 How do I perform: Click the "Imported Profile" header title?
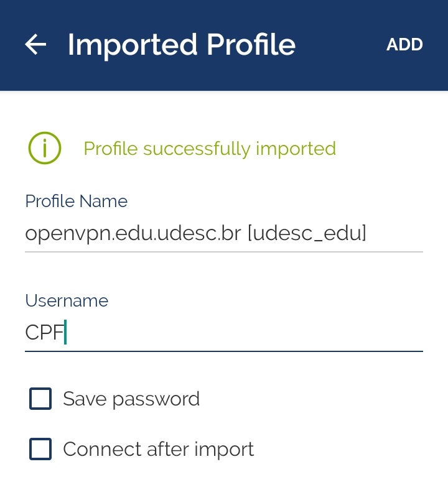181,45
